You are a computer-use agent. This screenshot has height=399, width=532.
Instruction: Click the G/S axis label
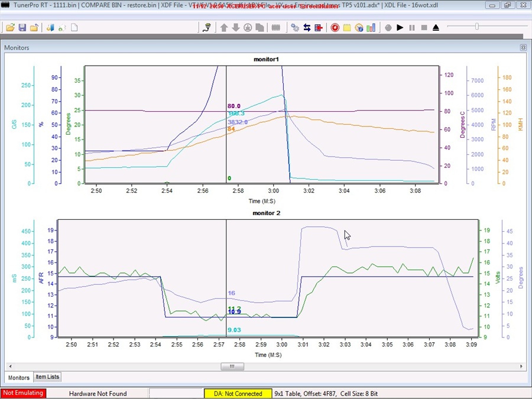click(x=14, y=125)
